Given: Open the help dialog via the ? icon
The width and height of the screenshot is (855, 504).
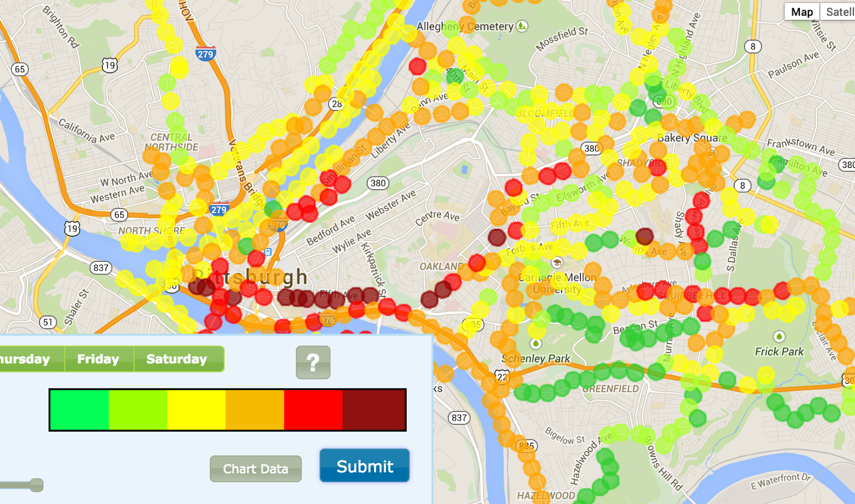Looking at the screenshot, I should [x=313, y=362].
